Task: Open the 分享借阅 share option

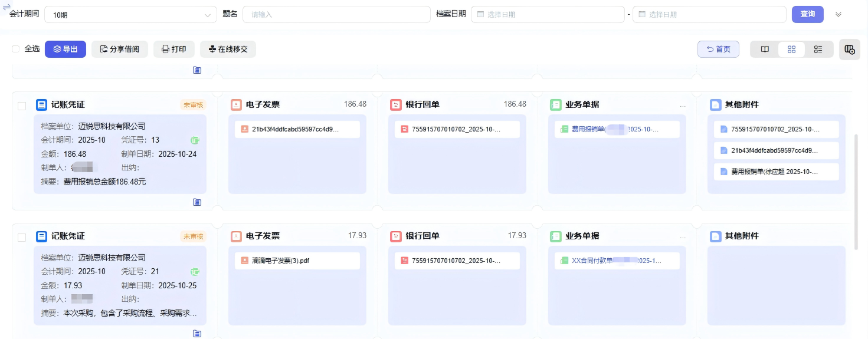Action: coord(119,50)
